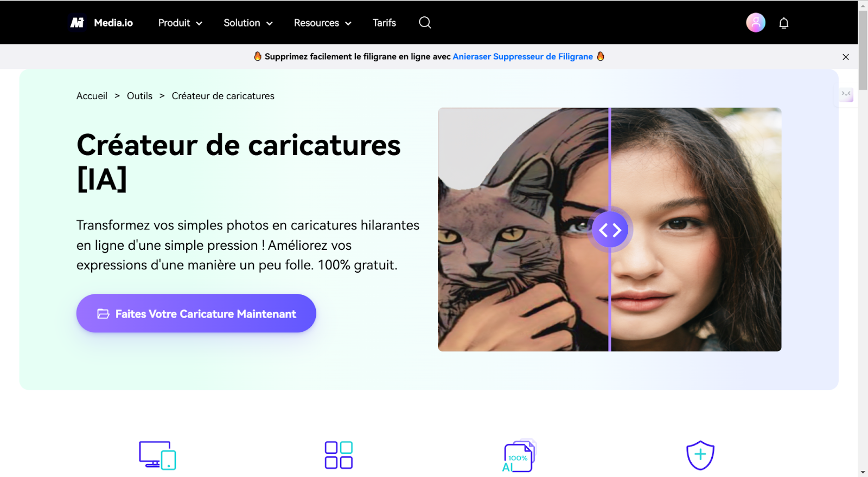The width and height of the screenshot is (868, 477).
Task: Click the before/after comparison slider handle
Action: (610, 230)
